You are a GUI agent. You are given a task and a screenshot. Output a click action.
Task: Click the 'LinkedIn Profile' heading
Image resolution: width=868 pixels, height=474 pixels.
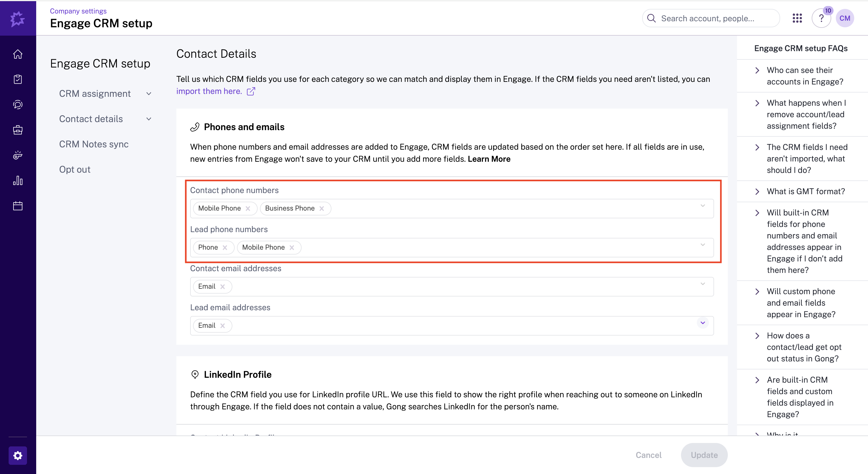coord(238,375)
